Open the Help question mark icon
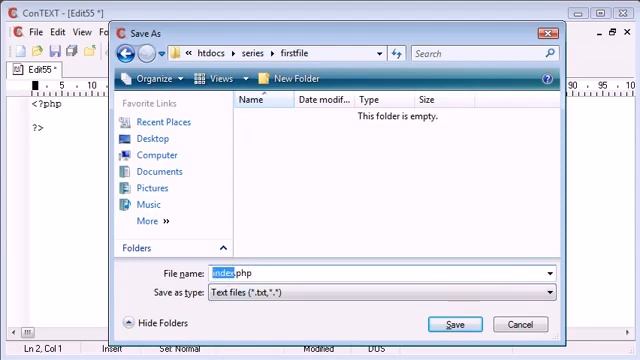 [547, 79]
